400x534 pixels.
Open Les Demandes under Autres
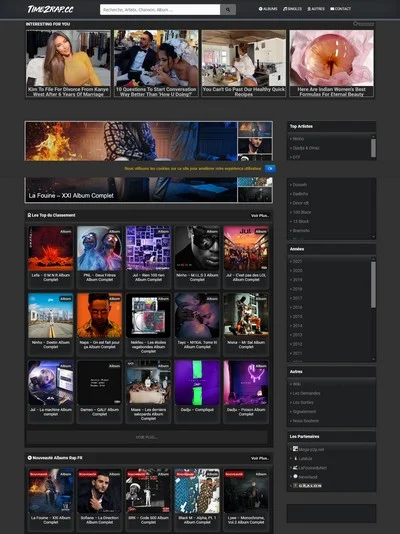[x=306, y=393]
